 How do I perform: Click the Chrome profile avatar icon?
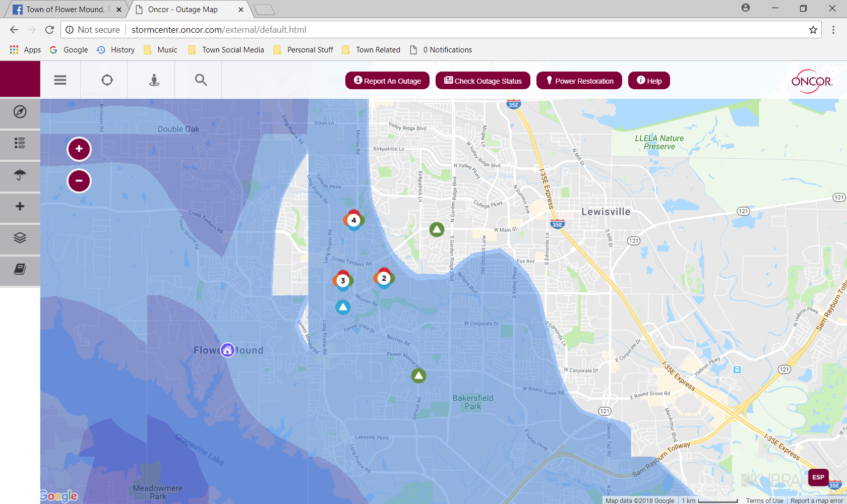click(x=746, y=8)
